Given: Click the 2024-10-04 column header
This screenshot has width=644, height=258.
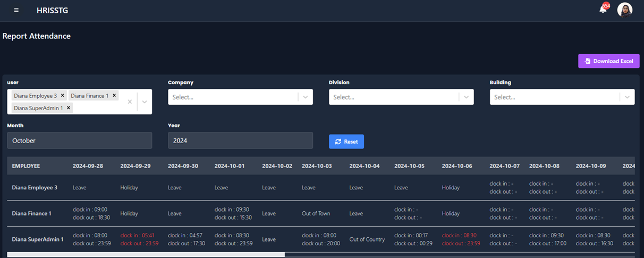Looking at the screenshot, I should [365, 166].
